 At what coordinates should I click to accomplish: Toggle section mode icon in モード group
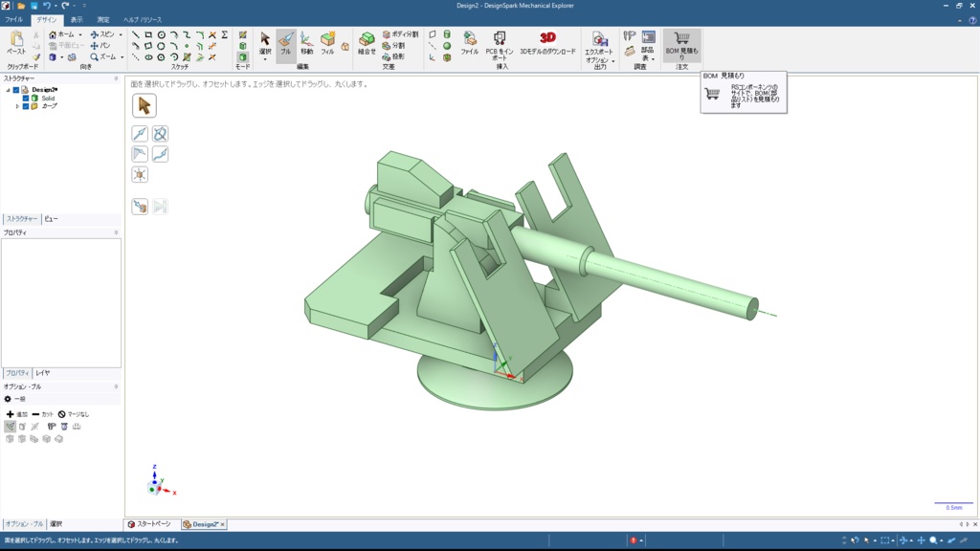[242, 46]
